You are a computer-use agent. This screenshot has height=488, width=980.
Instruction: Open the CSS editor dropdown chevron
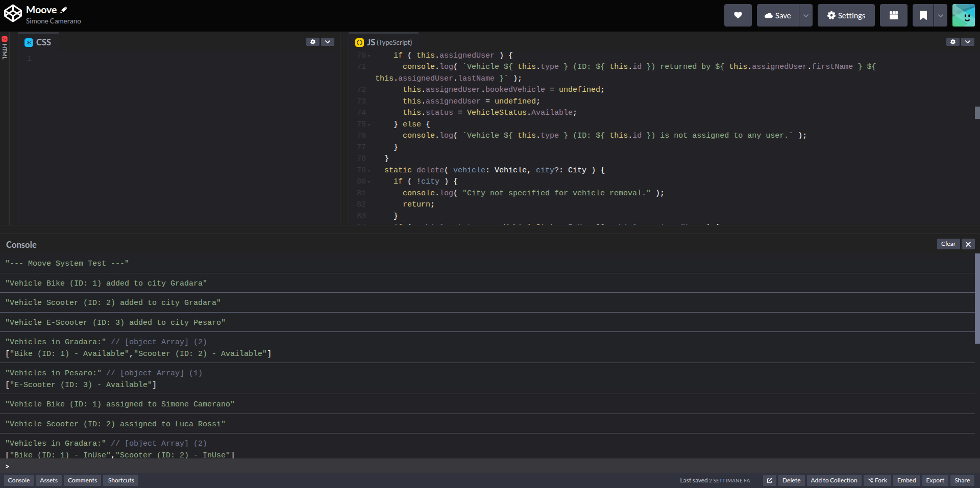tap(328, 42)
